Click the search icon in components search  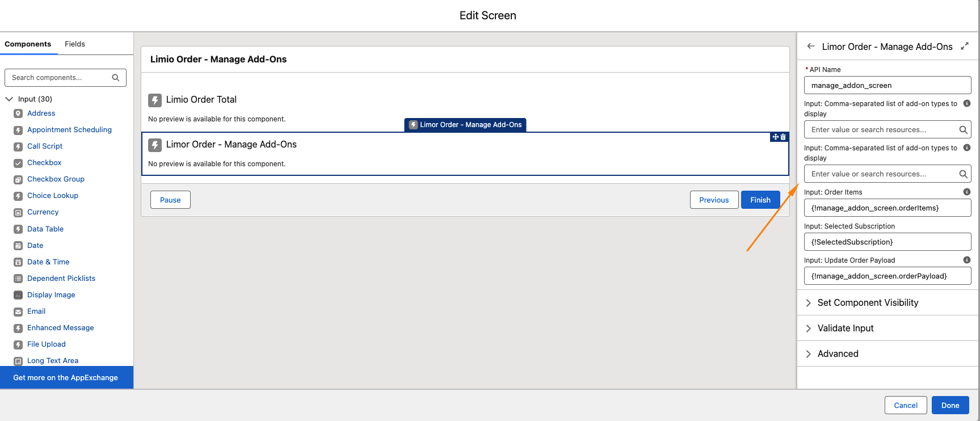pos(116,78)
